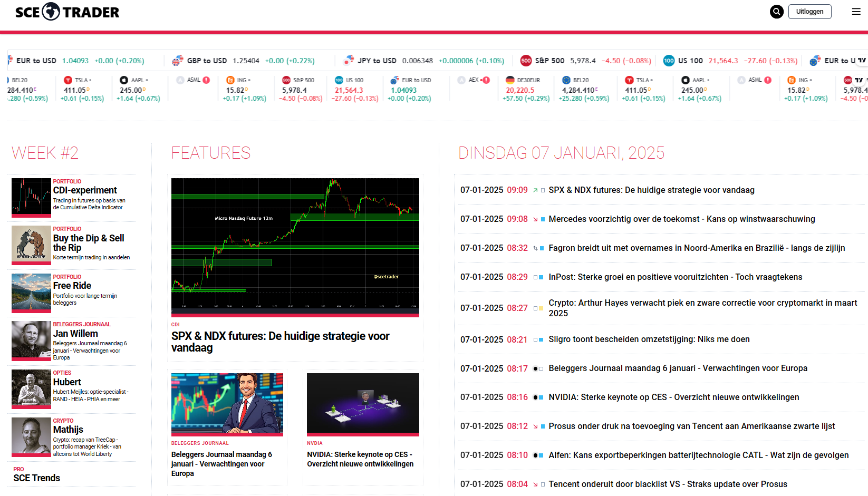The image size is (868, 496).
Task: Open the Prosus onder druk headline
Action: pos(692,426)
